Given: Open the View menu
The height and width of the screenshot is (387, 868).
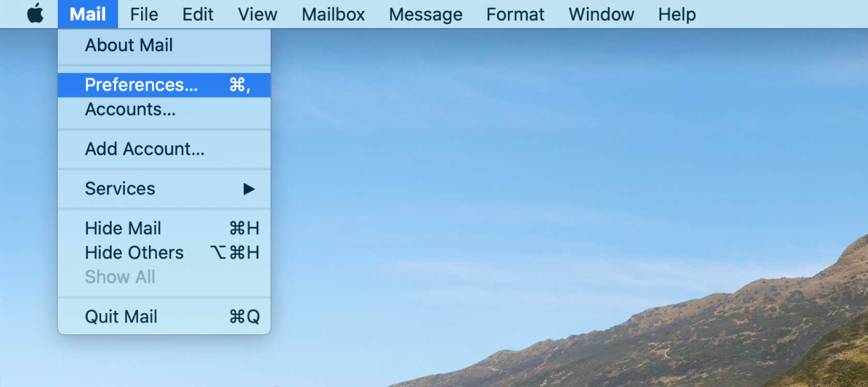Looking at the screenshot, I should pyautogui.click(x=257, y=14).
